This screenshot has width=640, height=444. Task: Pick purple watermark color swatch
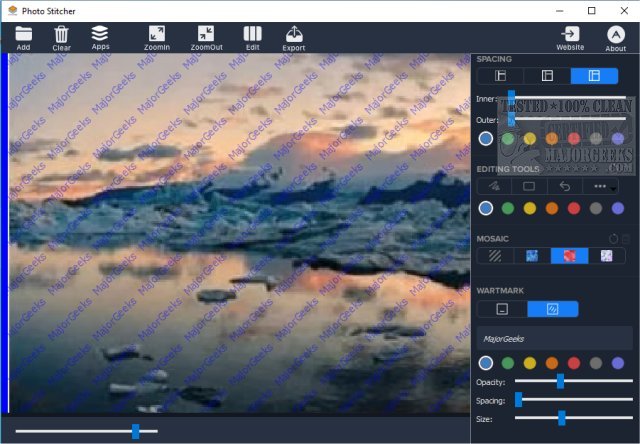618,363
